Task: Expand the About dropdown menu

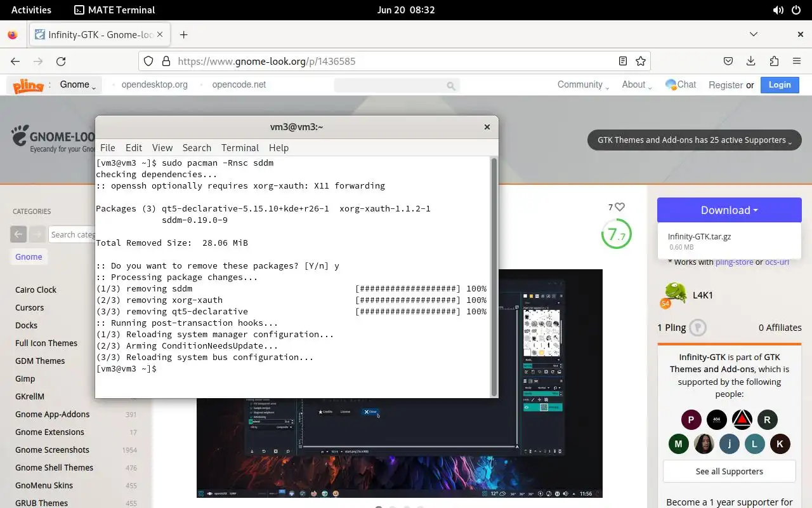Action: coord(636,84)
